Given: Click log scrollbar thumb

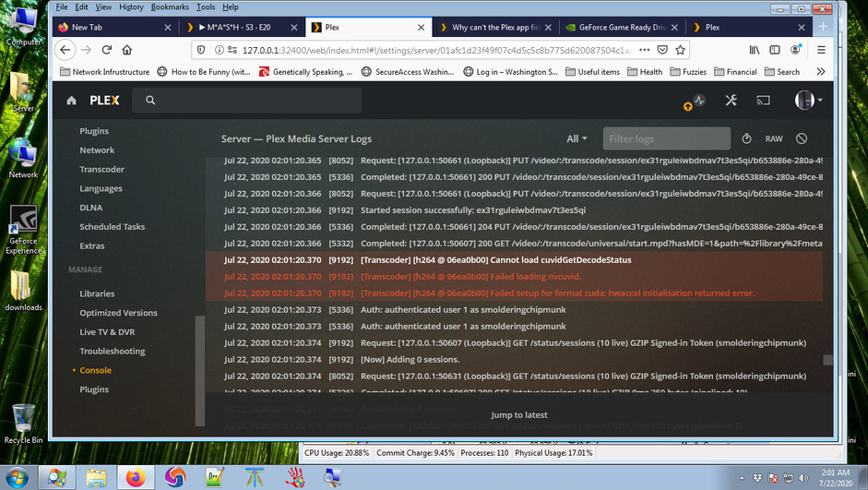Looking at the screenshot, I should coord(827,360).
